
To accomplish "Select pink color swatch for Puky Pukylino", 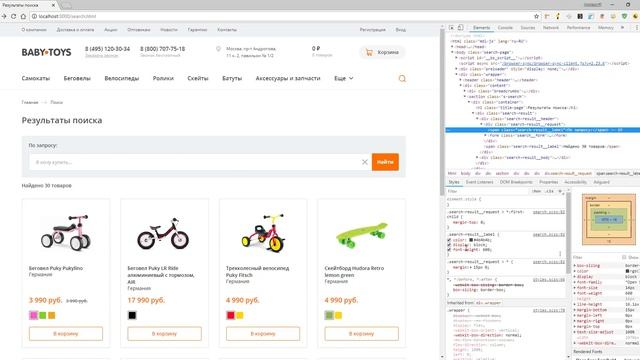I will 33,315.
